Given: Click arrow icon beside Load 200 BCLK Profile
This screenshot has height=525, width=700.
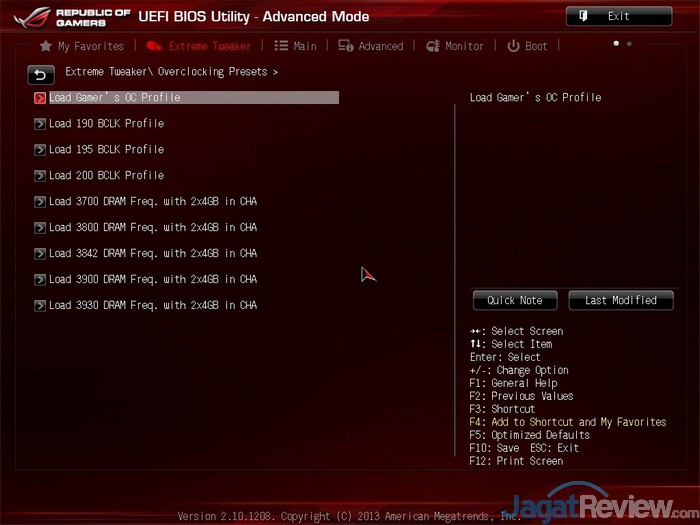Looking at the screenshot, I should tap(40, 176).
